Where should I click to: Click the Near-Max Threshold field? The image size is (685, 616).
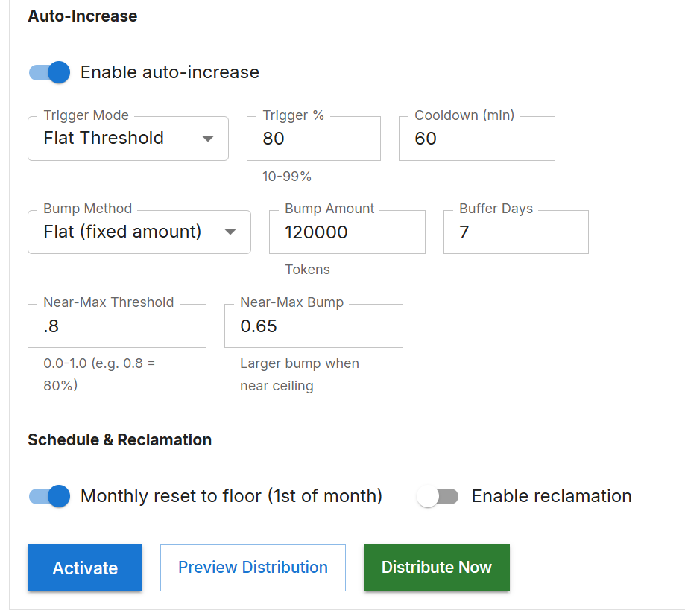point(116,326)
